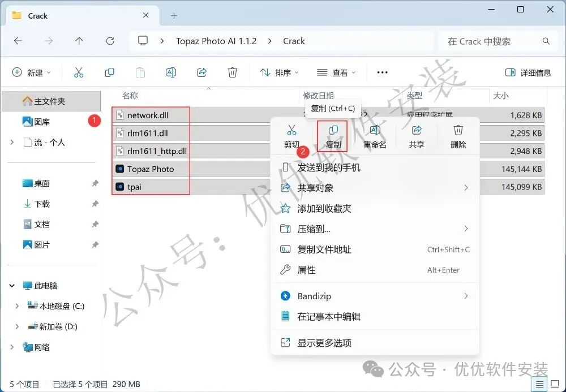566x392 pixels.
Task: Unpin 图片 from quick access
Action: [95, 245]
